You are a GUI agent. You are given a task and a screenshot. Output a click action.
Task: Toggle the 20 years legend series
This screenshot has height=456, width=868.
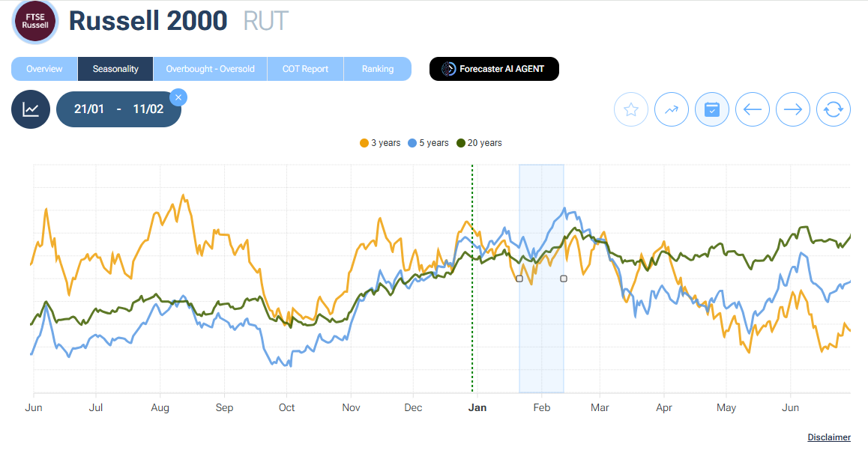pos(479,143)
